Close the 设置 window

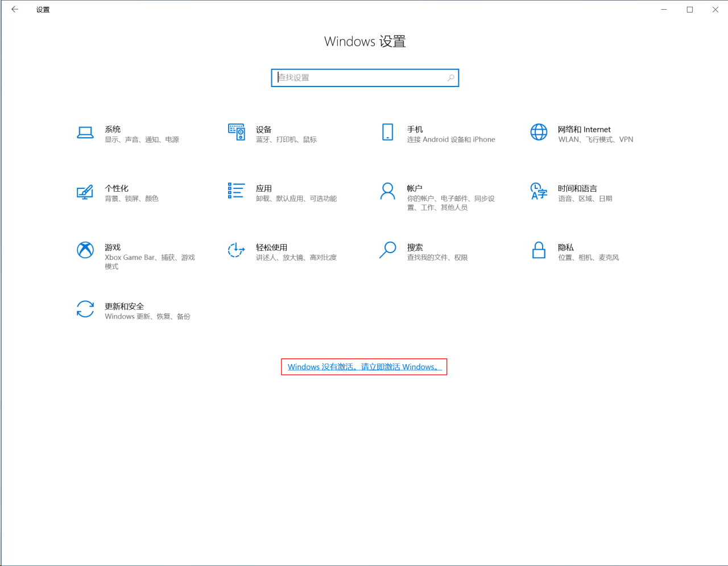(715, 9)
